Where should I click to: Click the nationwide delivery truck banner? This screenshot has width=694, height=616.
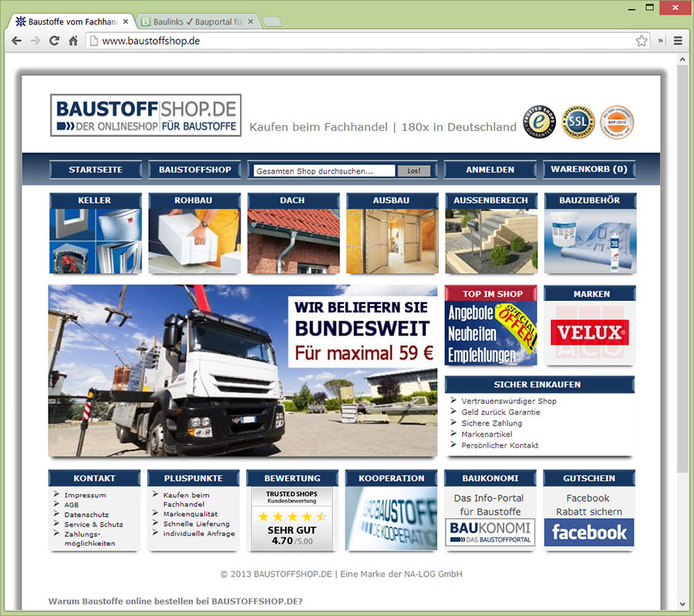tap(243, 370)
